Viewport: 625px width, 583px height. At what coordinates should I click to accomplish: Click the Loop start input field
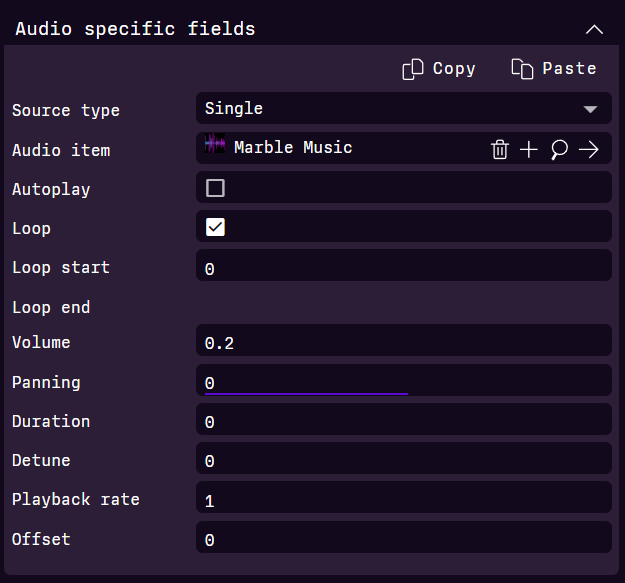pyautogui.click(x=404, y=265)
